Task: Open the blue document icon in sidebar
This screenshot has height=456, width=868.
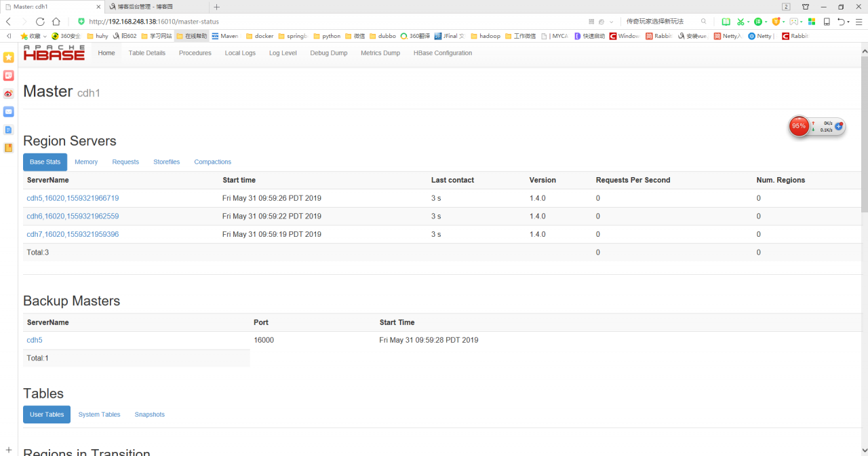Action: tap(9, 130)
